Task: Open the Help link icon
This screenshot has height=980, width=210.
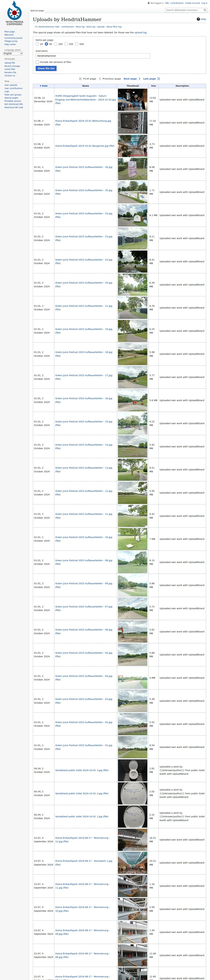Action: coord(198,19)
